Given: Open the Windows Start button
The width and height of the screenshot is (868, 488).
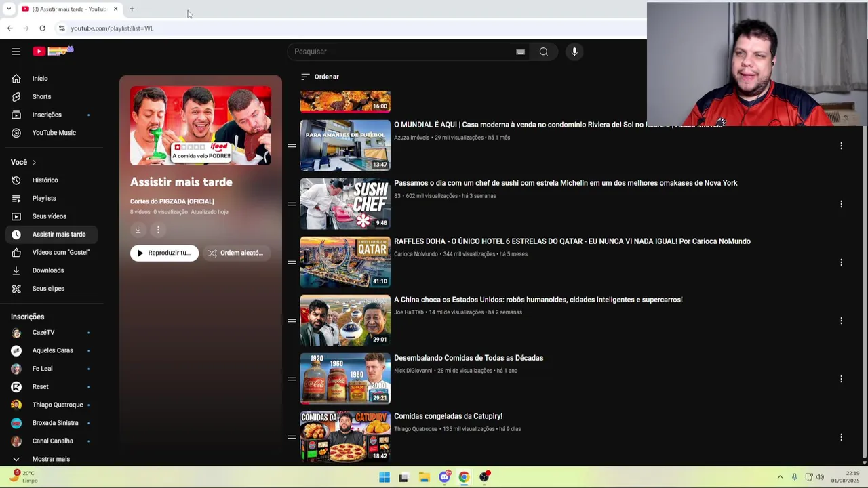Looking at the screenshot, I should [x=384, y=477].
